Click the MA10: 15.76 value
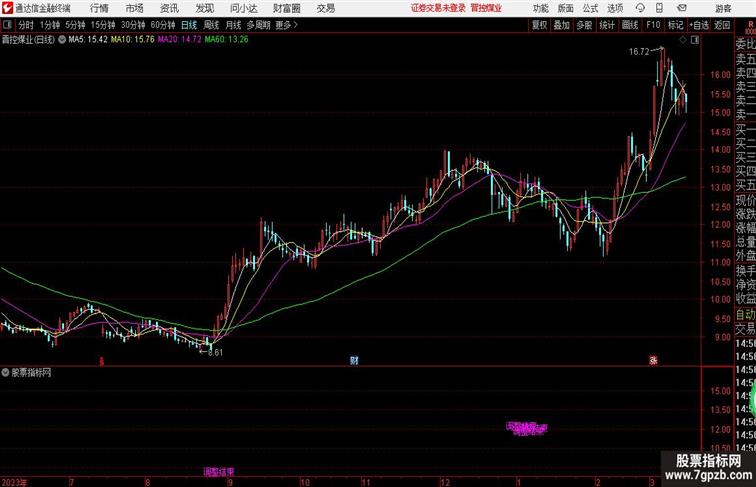 tap(133, 40)
